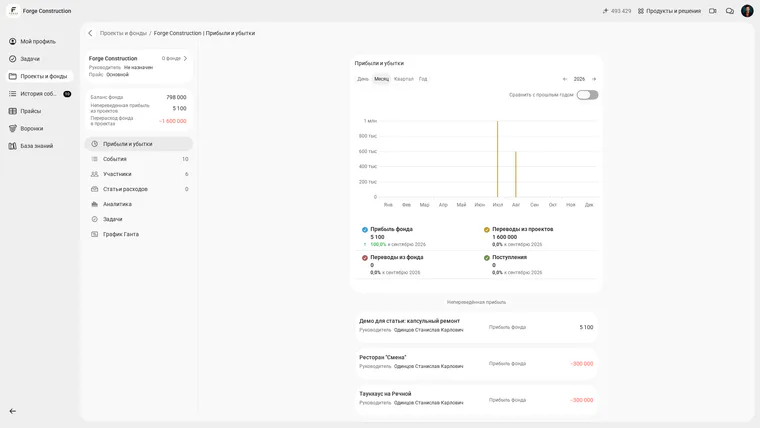The image size is (760, 428).
Task: Collapse sidebar with bottom-left arrow
Action: pos(13,411)
